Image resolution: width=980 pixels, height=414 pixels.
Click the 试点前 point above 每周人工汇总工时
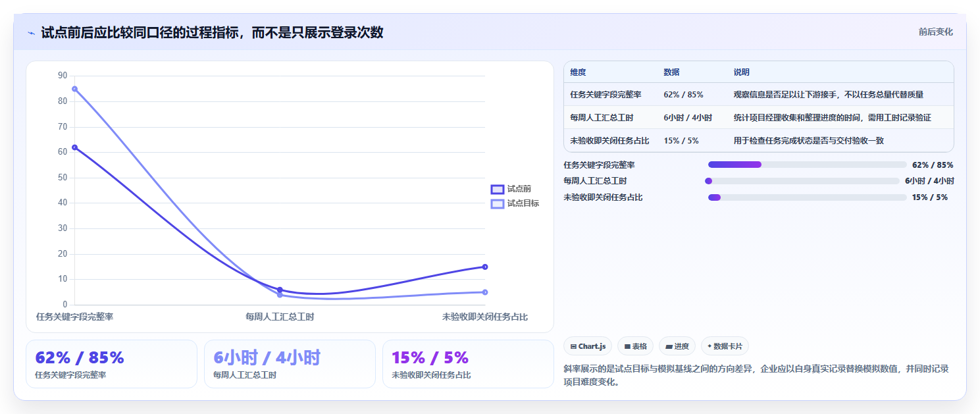coord(280,290)
